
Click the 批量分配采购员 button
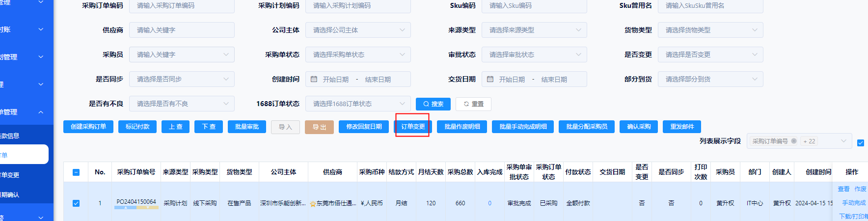tap(587, 127)
